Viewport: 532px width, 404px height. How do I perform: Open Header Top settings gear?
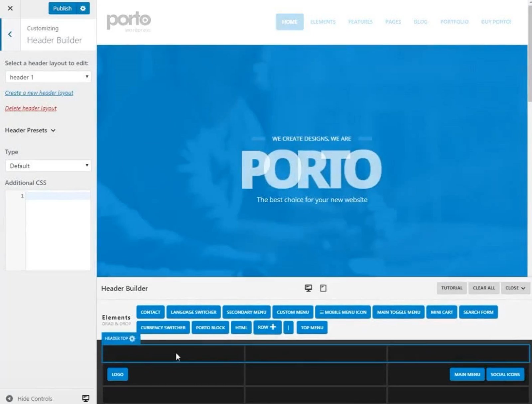point(132,338)
